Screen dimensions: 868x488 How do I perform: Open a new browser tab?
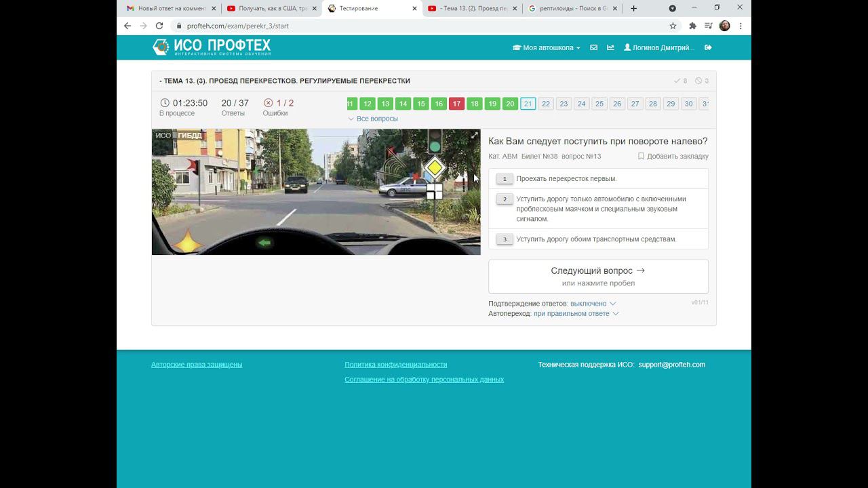click(x=633, y=8)
